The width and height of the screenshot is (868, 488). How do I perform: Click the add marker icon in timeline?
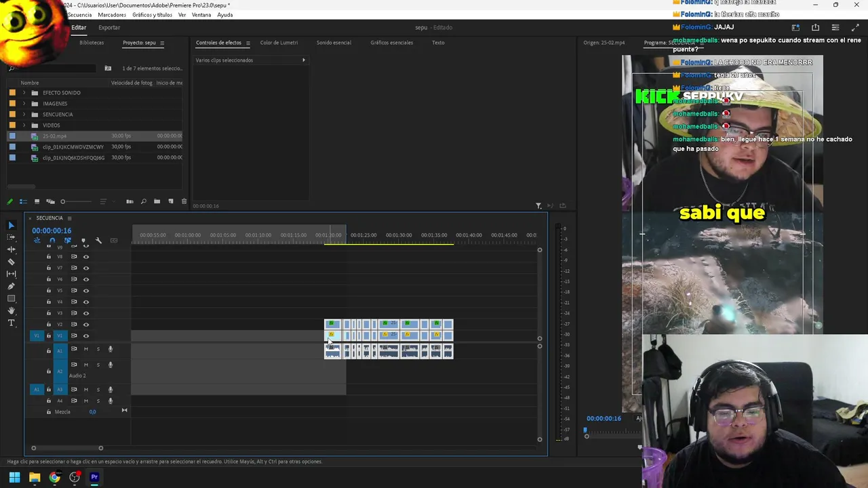(x=83, y=241)
